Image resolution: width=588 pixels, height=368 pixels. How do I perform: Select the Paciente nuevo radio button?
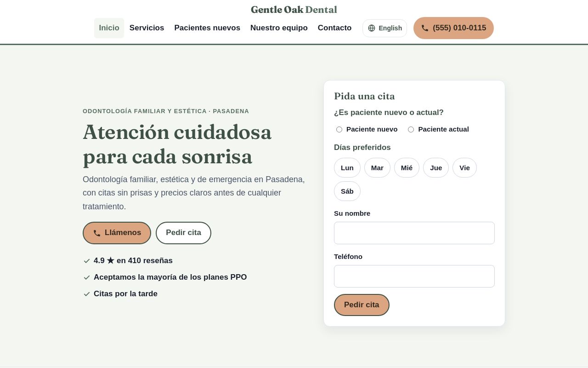tap(339, 129)
